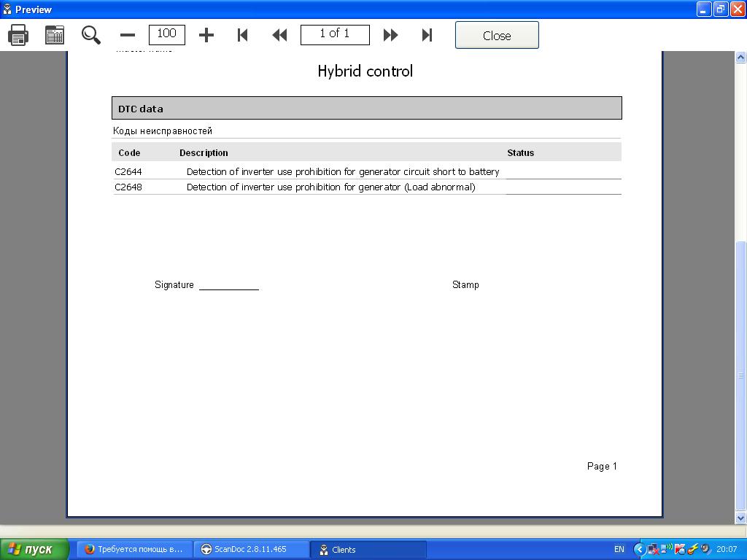Click the 'Stamp' label
This screenshot has height=560, width=747.
(x=465, y=285)
